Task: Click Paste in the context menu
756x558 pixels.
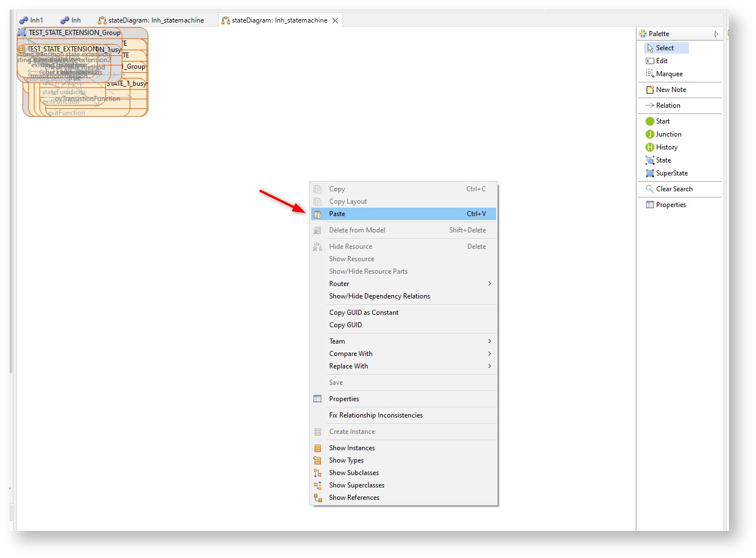Action: (337, 214)
